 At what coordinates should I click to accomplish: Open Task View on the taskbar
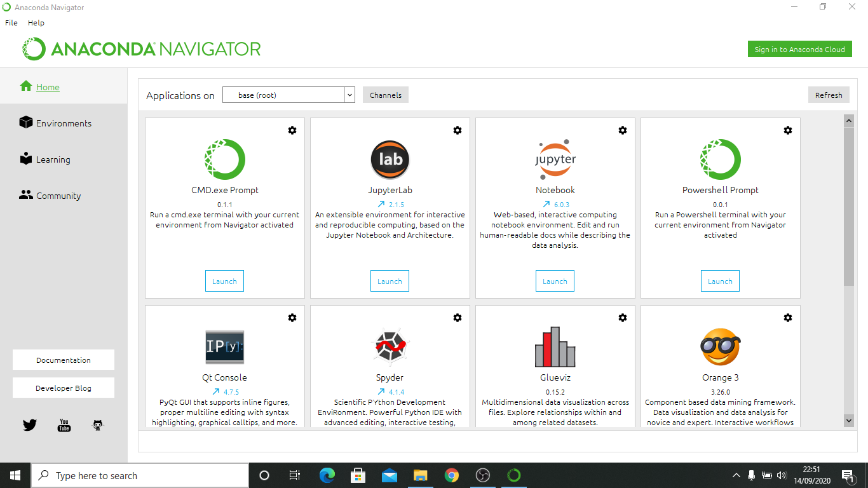295,475
